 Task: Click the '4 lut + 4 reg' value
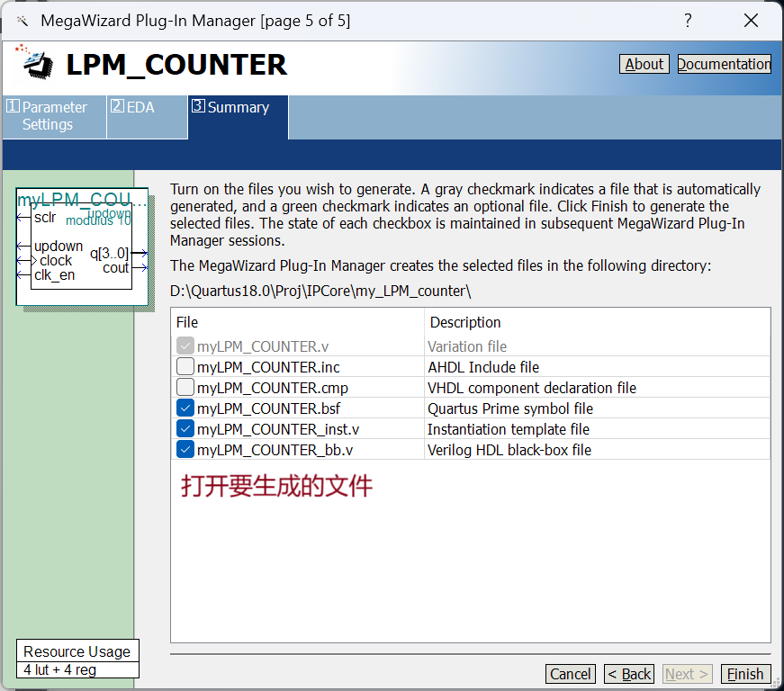60,669
